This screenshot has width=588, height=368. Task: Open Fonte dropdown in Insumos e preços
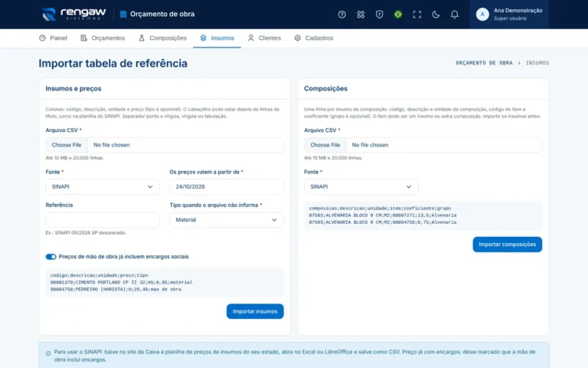[103, 186]
